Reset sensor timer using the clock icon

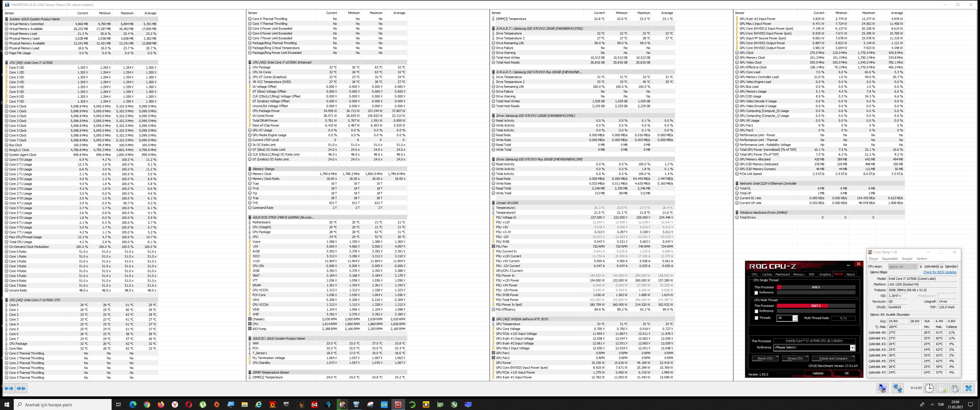click(929, 388)
